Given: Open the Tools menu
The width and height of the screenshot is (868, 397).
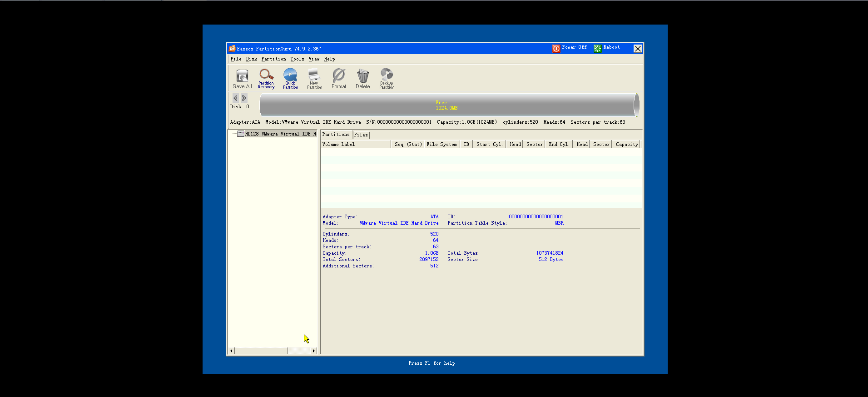Looking at the screenshot, I should pyautogui.click(x=297, y=59).
